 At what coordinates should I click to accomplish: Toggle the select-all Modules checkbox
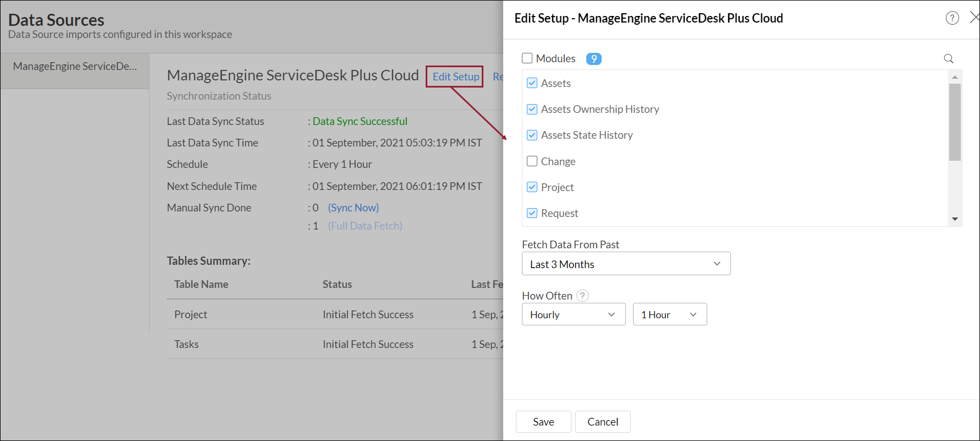527,58
